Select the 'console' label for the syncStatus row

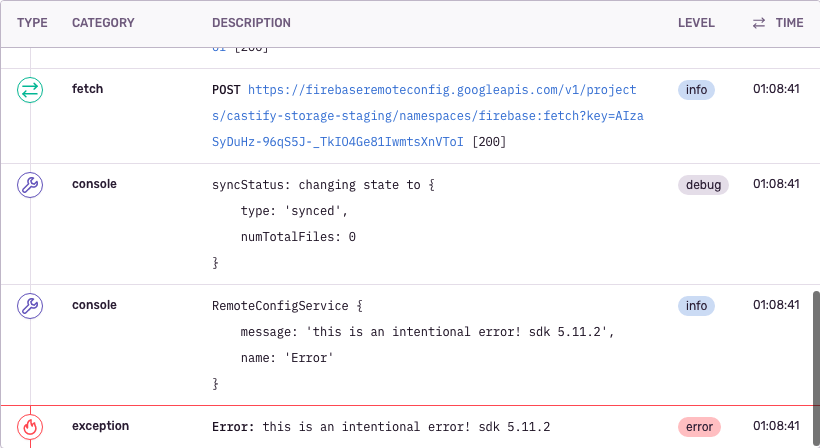point(94,184)
